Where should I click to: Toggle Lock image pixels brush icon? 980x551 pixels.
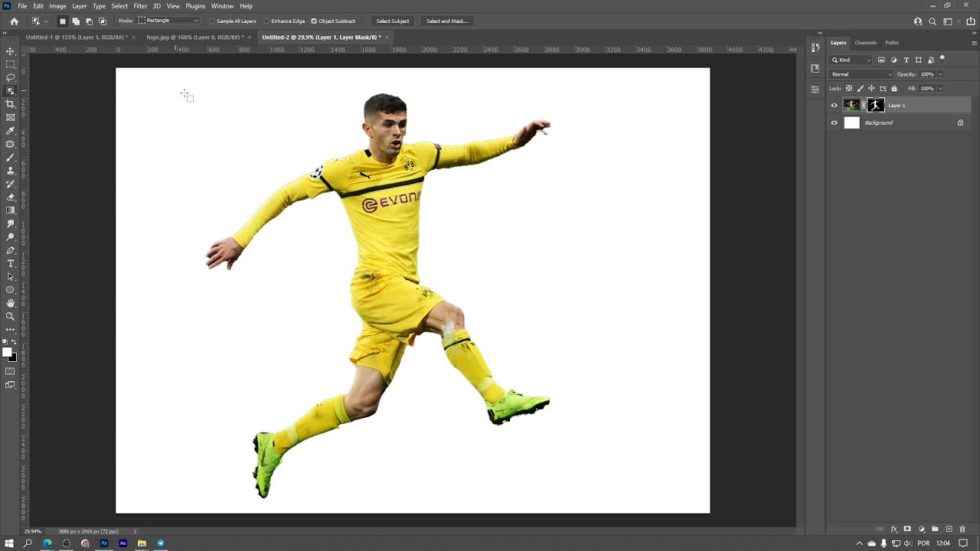tap(860, 89)
